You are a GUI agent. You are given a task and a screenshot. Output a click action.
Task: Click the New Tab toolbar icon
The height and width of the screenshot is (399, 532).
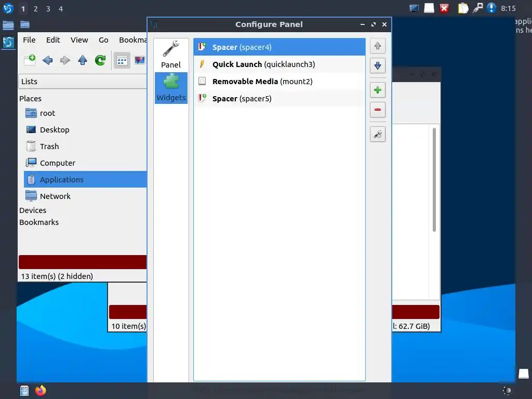tap(30, 60)
